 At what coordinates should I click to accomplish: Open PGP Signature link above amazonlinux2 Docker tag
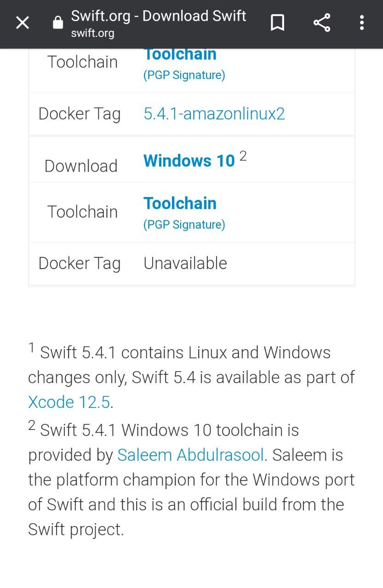[x=184, y=75]
